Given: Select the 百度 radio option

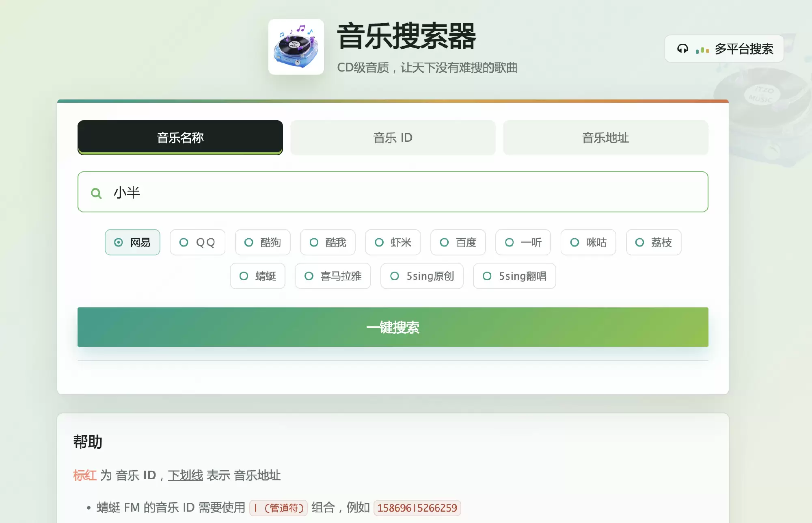Looking at the screenshot, I should (458, 242).
